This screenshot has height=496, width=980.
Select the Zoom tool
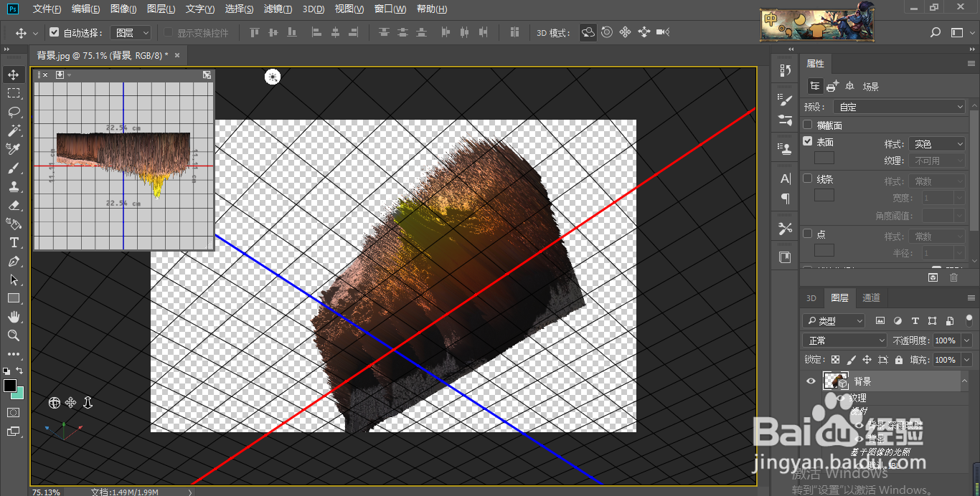click(14, 335)
